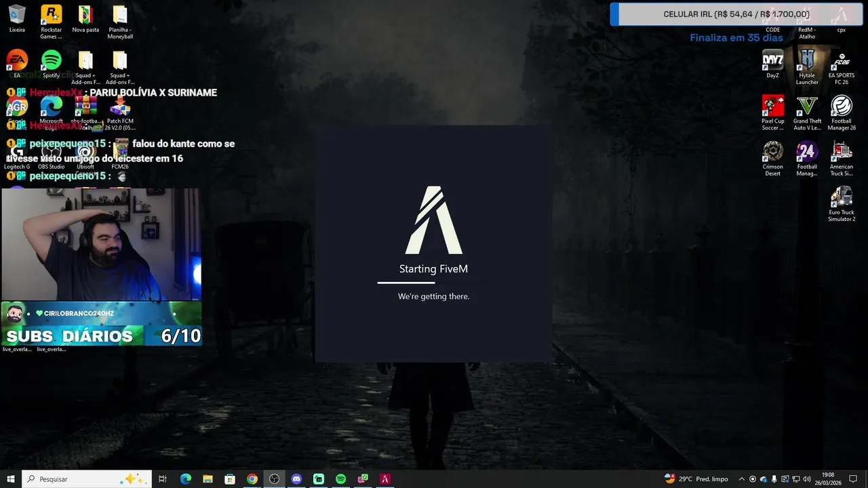Click the "We're getting there." message
The image size is (868, 488).
coord(434,296)
